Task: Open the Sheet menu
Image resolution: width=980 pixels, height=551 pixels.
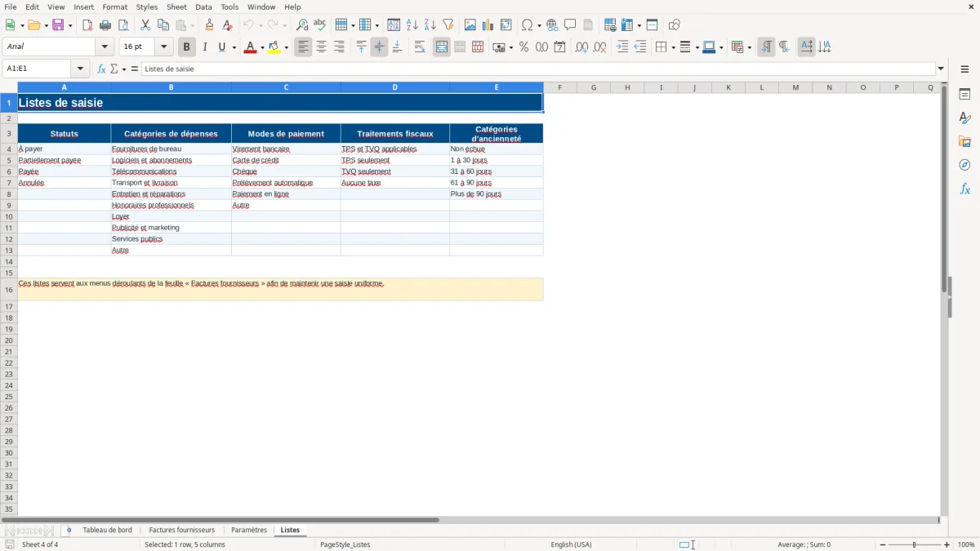Action: [176, 7]
